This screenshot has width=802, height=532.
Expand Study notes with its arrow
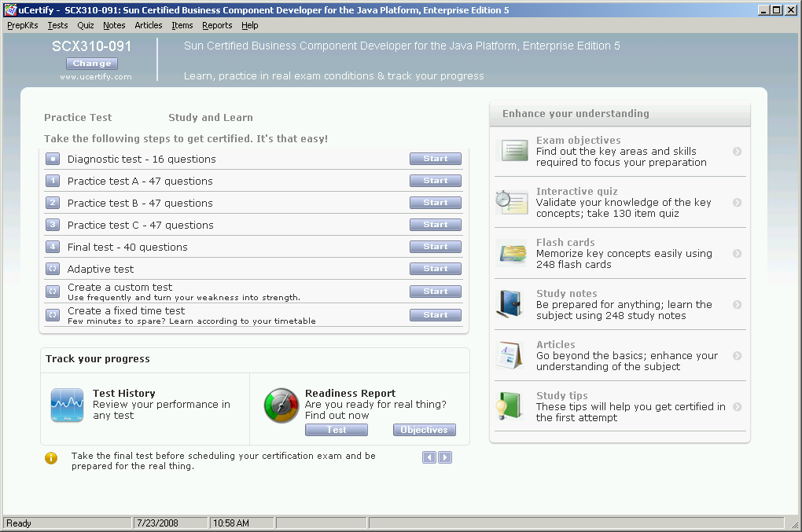(737, 305)
